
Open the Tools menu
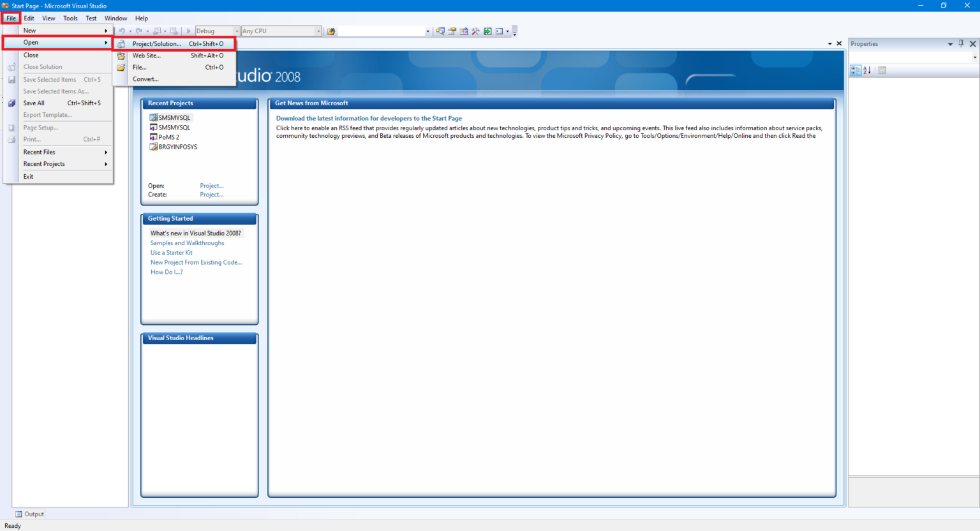pos(70,18)
